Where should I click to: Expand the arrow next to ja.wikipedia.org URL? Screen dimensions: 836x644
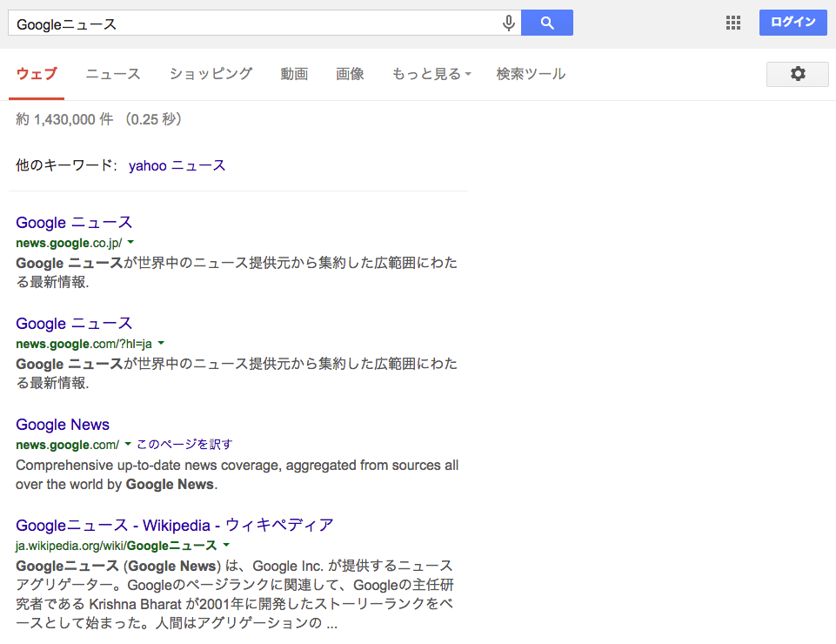coord(226,545)
